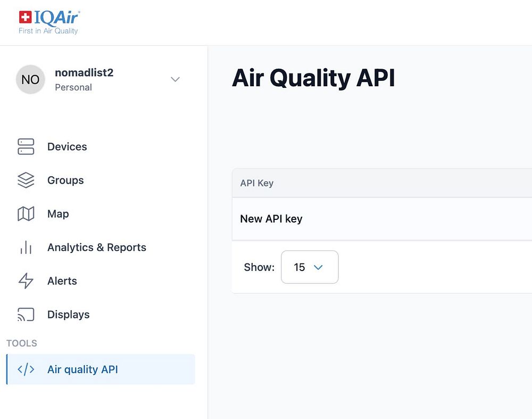532x419 pixels.
Task: Open the Displays section
Action: click(x=69, y=315)
